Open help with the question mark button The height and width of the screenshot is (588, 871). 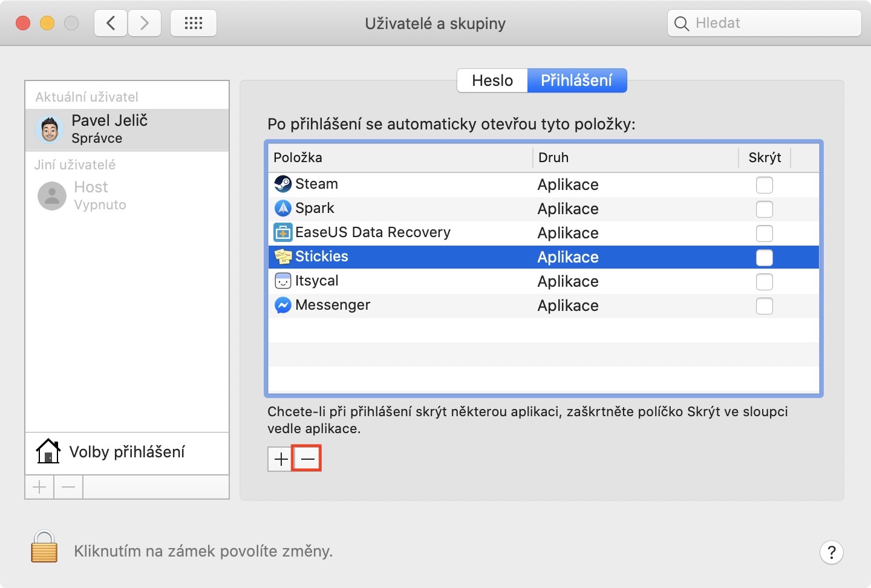[831, 552]
